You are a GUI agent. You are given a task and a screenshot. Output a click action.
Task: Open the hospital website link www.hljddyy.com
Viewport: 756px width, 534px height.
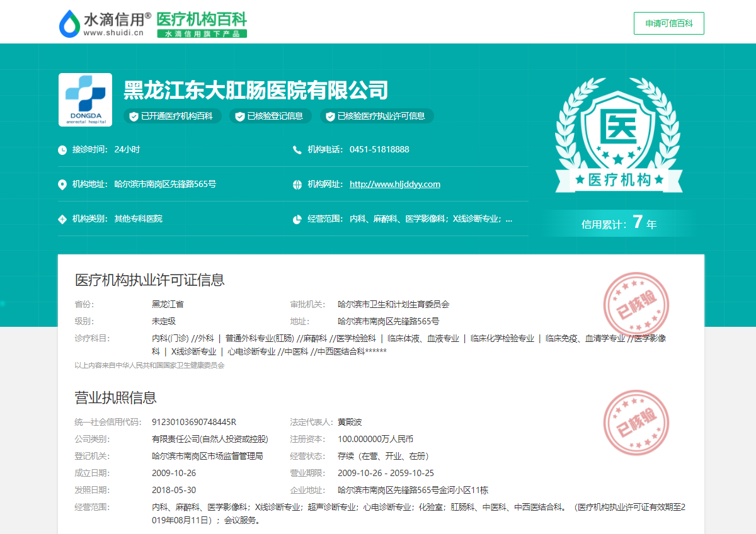tap(395, 185)
